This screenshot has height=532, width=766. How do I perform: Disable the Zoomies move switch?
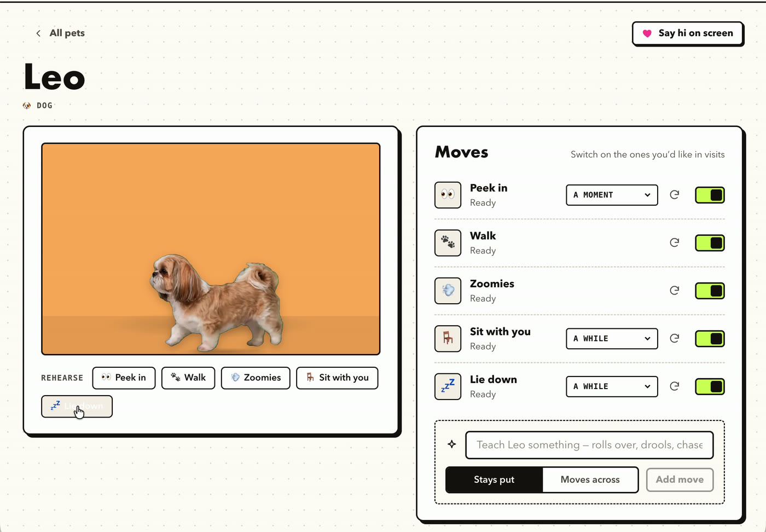(710, 291)
